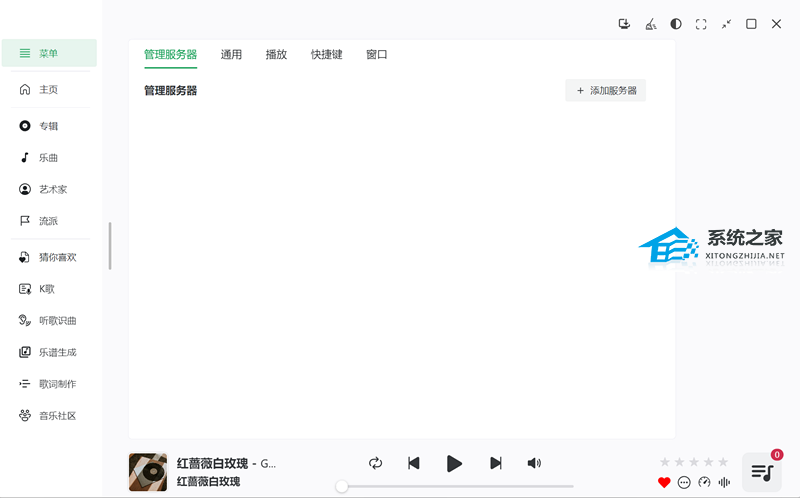800x498 pixels.
Task: Toggle the repeat playback mode icon
Action: pyautogui.click(x=376, y=463)
